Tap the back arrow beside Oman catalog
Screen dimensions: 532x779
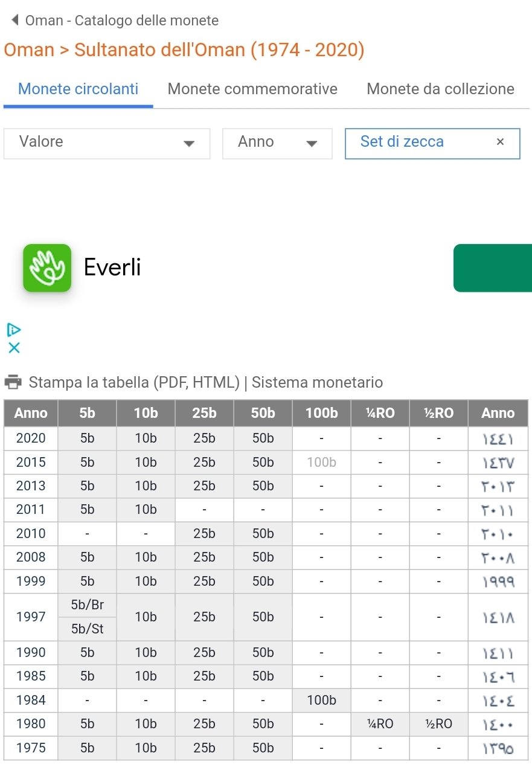click(x=14, y=20)
